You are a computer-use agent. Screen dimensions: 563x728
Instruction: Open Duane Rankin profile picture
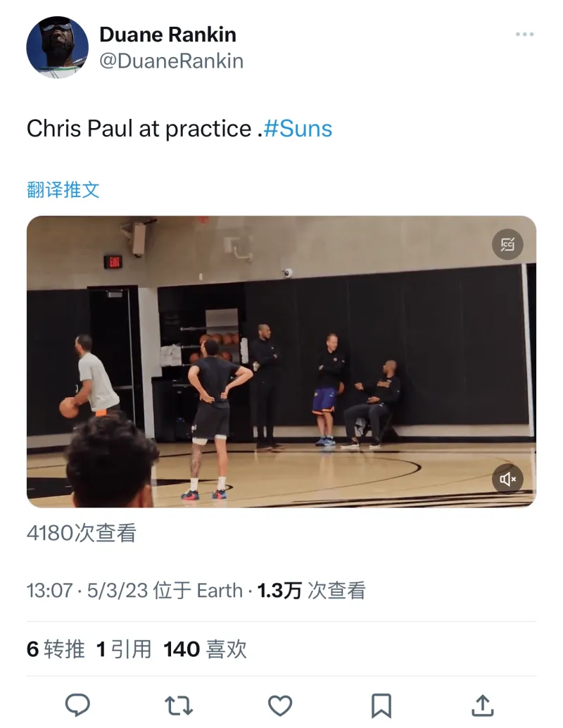point(58,47)
